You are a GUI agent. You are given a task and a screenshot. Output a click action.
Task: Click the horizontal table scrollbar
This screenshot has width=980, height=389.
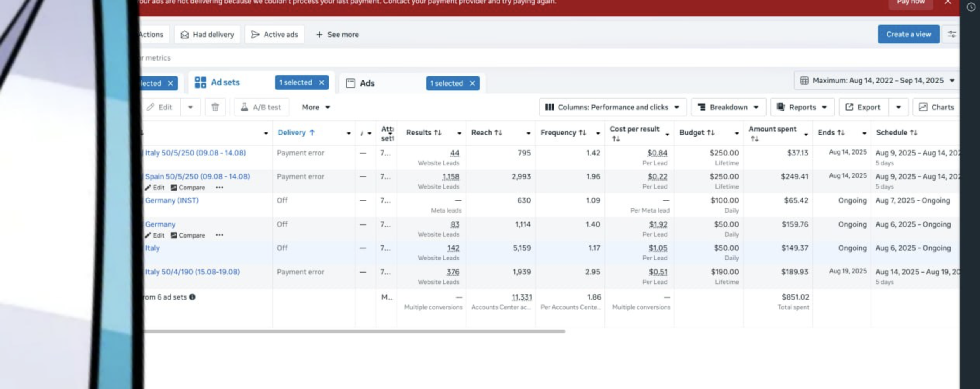coord(353,332)
